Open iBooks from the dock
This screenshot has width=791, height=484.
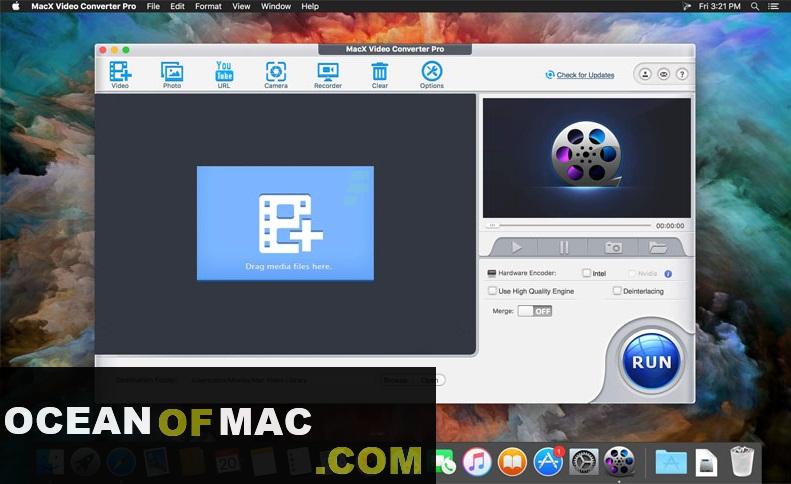[x=512, y=461]
